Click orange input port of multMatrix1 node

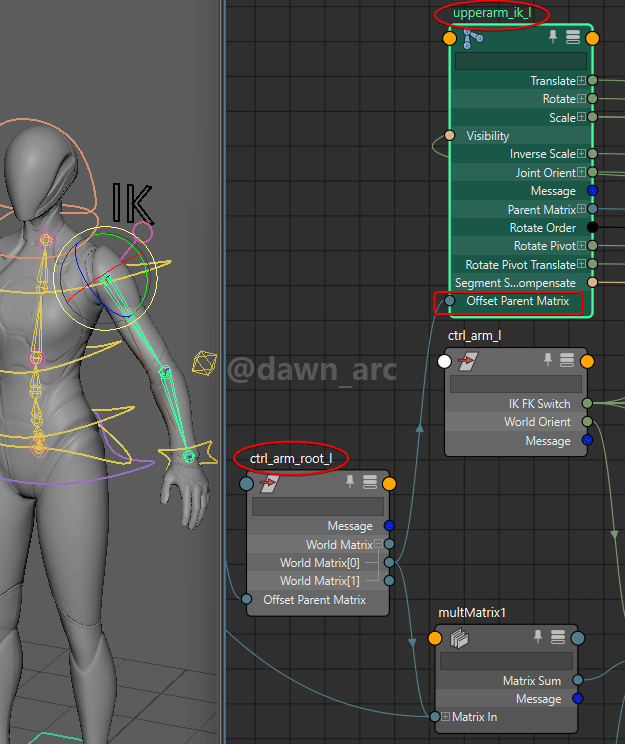435,639
